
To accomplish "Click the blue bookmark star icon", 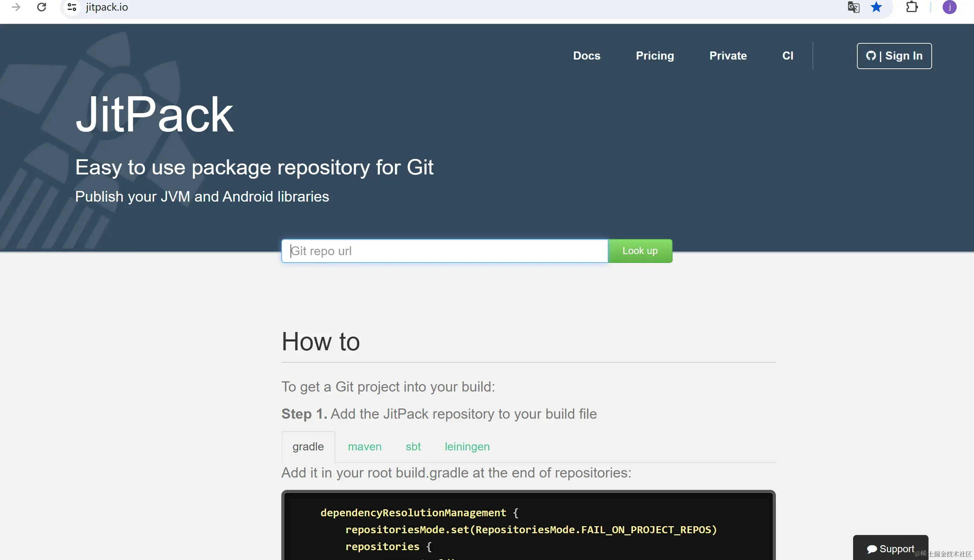I will (x=876, y=7).
